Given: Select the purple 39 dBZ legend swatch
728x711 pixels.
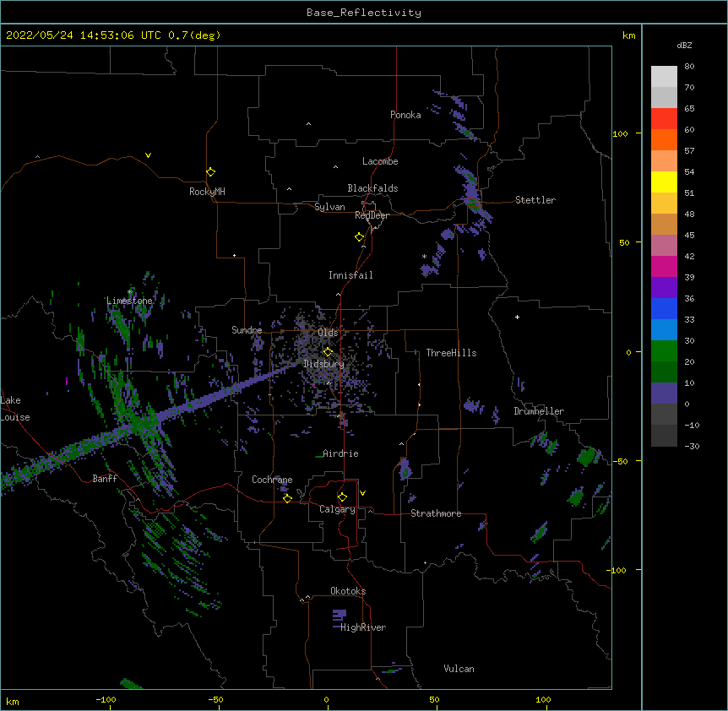Looking at the screenshot, I should click(x=664, y=288).
